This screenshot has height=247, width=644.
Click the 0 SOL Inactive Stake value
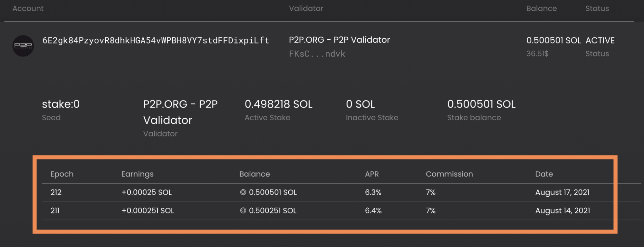(360, 104)
